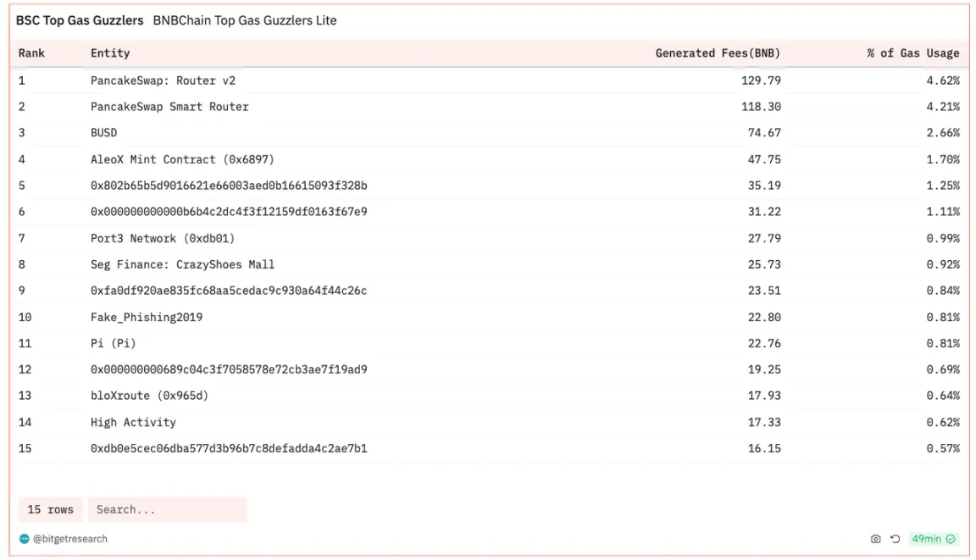The width and height of the screenshot is (976, 560).
Task: Click the bitgetresearch avatar icon
Action: [24, 539]
